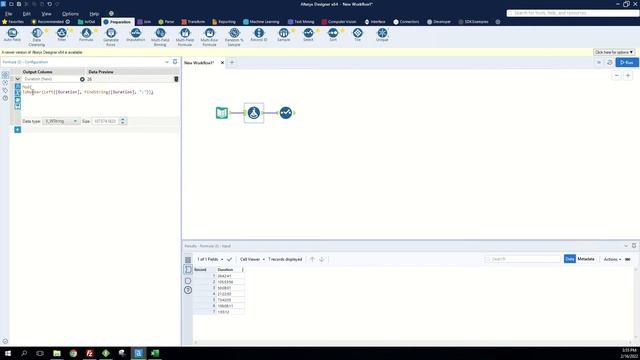Add a new expression with plus button
The height and width of the screenshot is (360, 640).
pos(18,129)
